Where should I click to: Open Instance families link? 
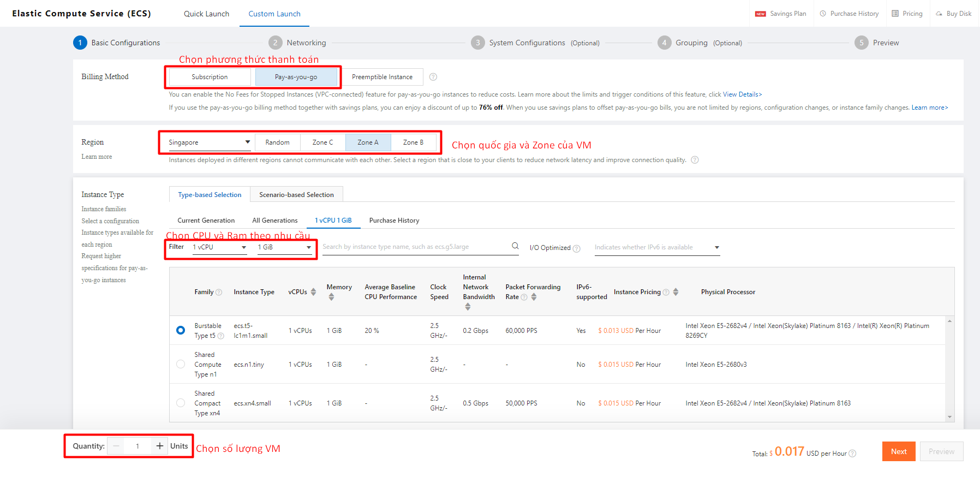[x=104, y=209]
